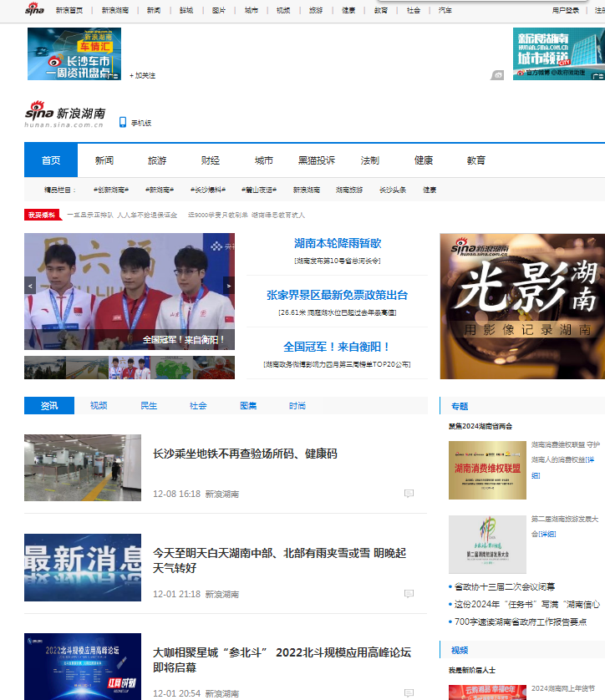Open blue headline 全国冠军!来自衡阳!
This screenshot has width=605, height=700.
point(337,347)
